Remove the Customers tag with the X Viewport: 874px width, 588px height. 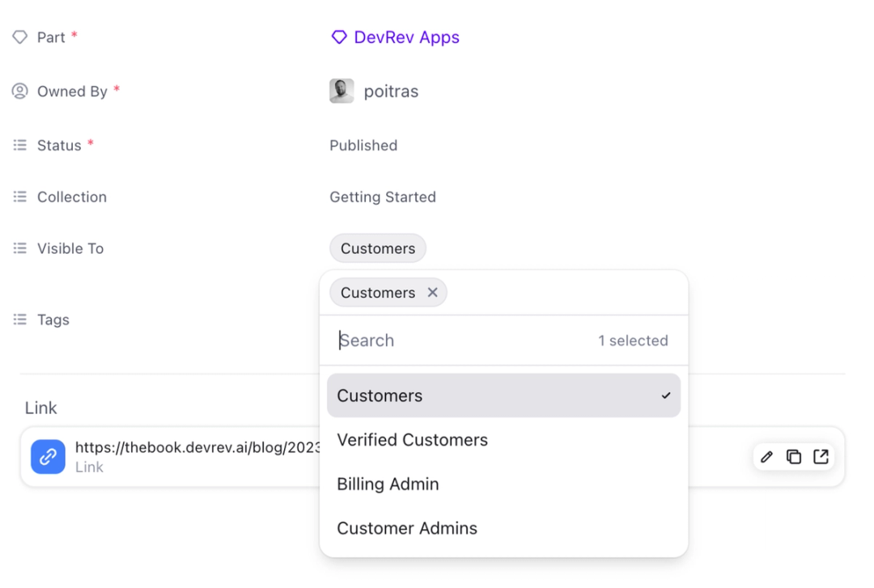(433, 293)
